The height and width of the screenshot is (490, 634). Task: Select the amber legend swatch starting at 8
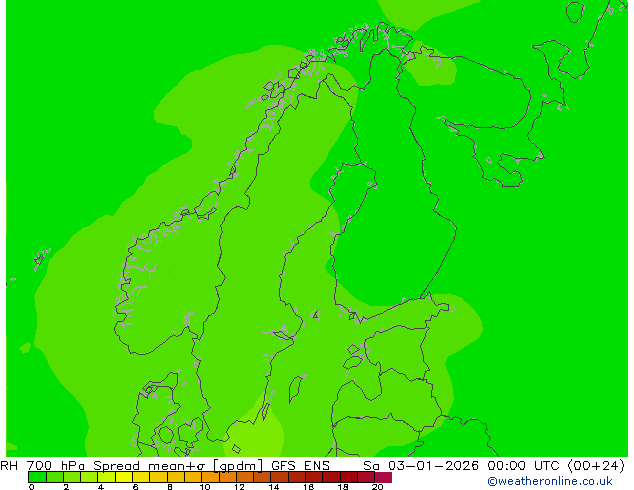pyautogui.click(x=176, y=477)
